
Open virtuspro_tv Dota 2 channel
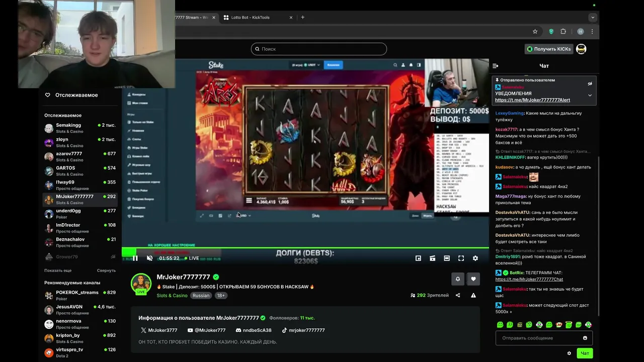point(80,352)
